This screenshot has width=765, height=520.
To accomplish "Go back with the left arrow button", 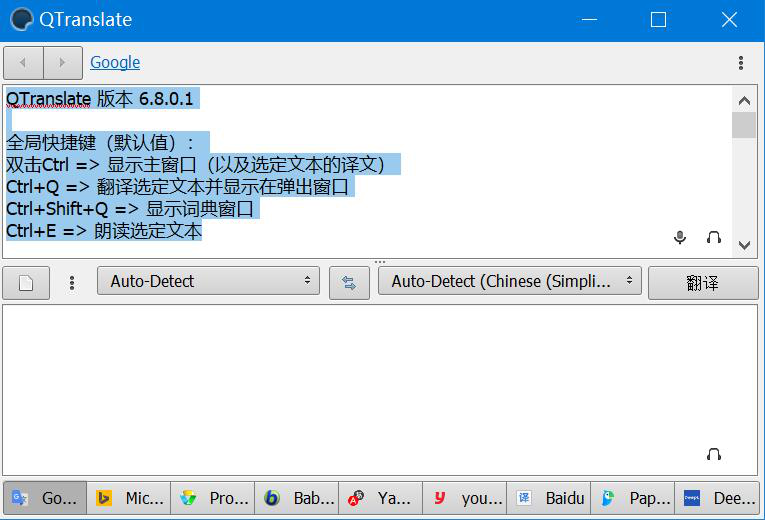I will click(23, 63).
